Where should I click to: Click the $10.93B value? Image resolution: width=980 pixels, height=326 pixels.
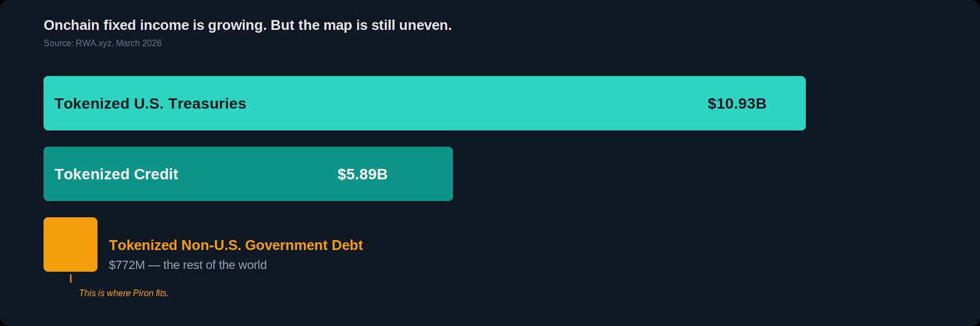737,103
